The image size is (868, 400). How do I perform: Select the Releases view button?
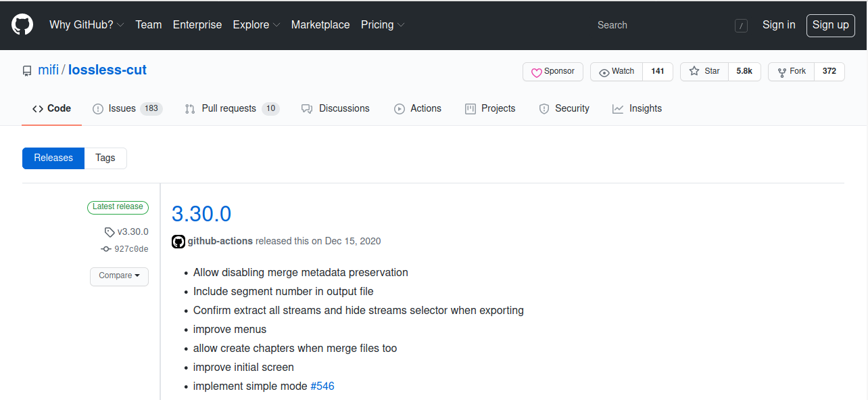coord(53,158)
